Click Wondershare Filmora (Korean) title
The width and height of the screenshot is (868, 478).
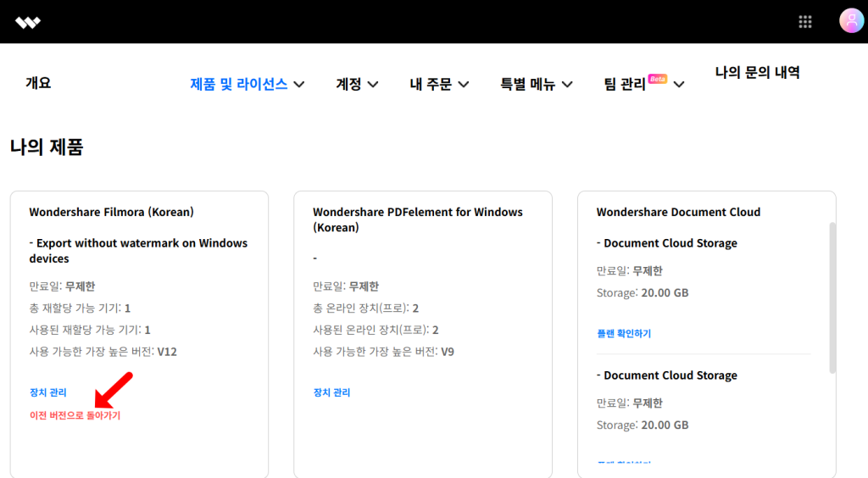pos(111,212)
